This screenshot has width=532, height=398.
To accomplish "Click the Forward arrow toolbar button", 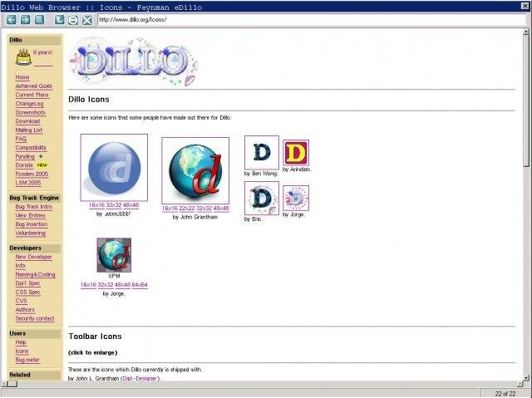I will tap(26, 20).
